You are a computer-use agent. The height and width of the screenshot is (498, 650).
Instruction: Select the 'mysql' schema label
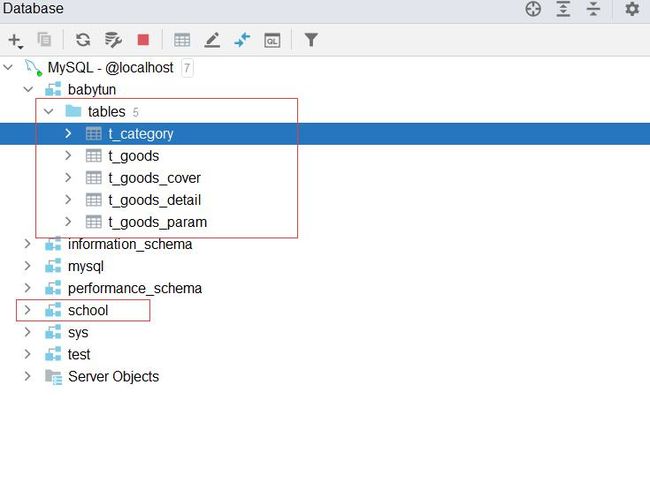click(86, 267)
